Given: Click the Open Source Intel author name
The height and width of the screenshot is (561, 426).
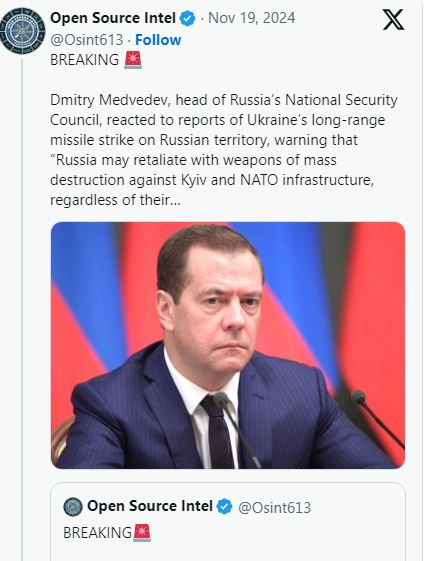Looking at the screenshot, I should click(113, 18).
